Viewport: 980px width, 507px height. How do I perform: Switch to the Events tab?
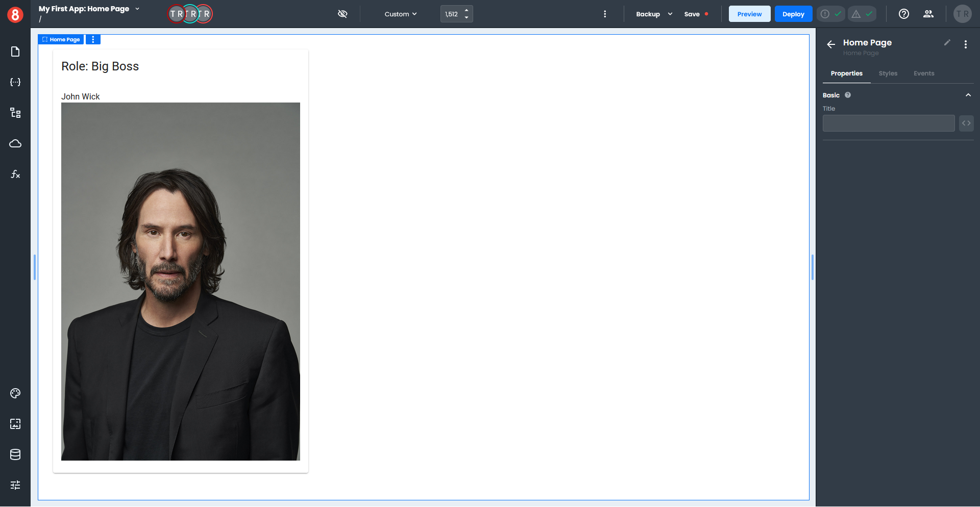pyautogui.click(x=923, y=73)
